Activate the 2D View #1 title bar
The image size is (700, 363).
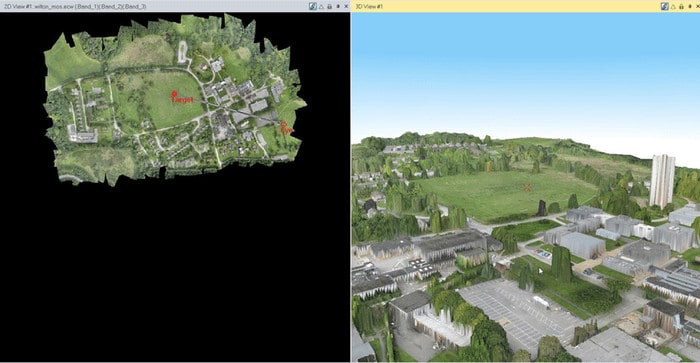click(152, 6)
